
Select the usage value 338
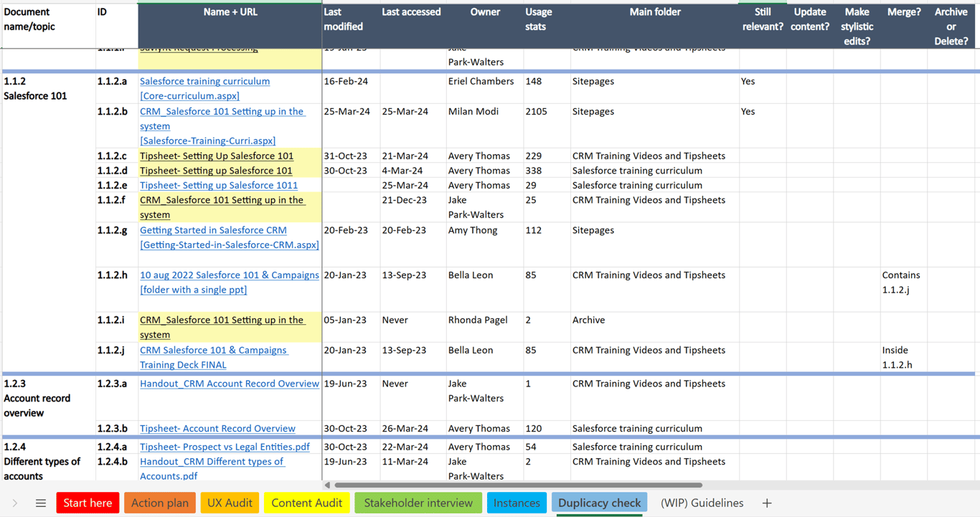pos(547,171)
